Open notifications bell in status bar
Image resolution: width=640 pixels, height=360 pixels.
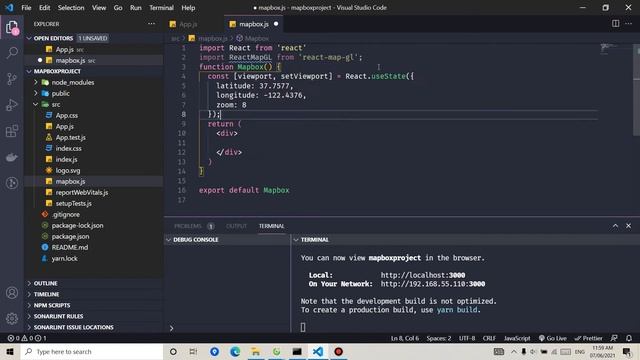point(629,338)
